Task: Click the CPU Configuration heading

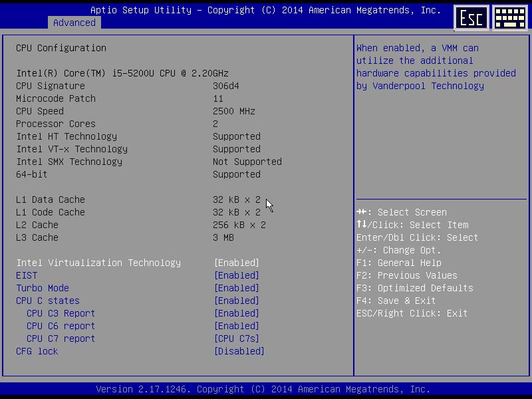Action: 61,48
